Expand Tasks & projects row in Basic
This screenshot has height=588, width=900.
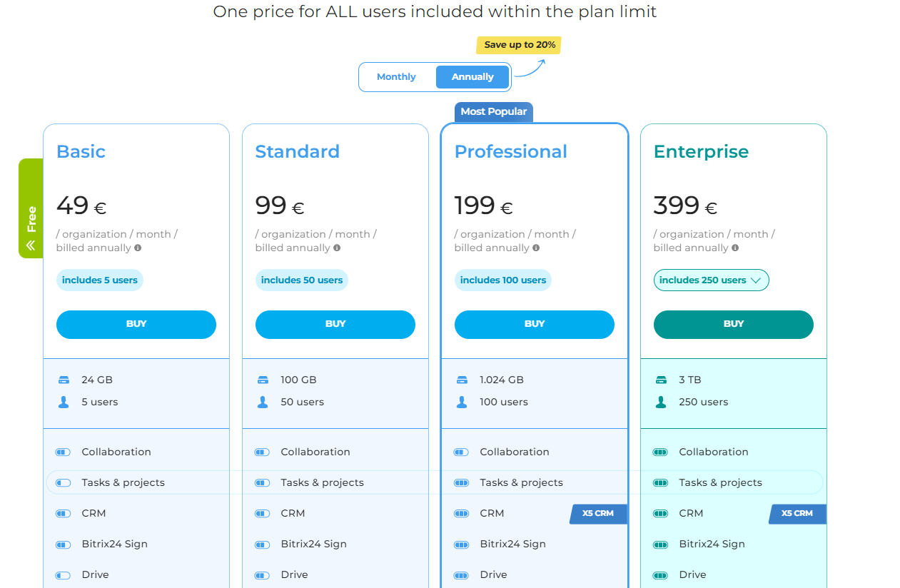pyautogui.click(x=136, y=483)
